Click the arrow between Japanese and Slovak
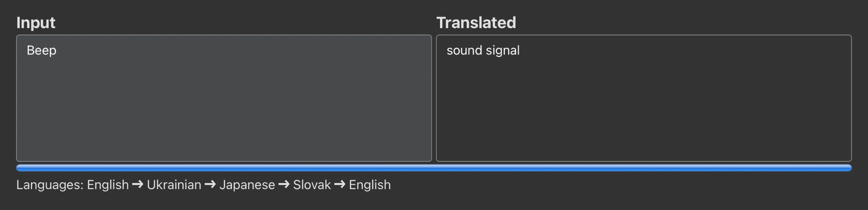 [284, 185]
